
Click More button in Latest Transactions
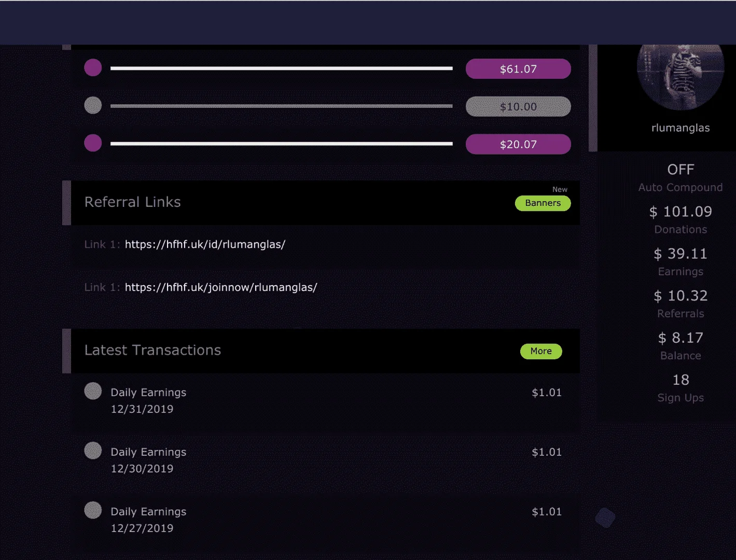[x=541, y=351]
